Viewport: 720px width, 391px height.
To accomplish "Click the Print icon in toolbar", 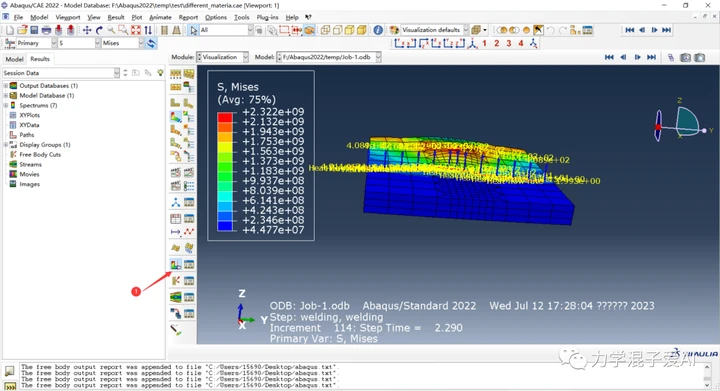I will point(46,30).
